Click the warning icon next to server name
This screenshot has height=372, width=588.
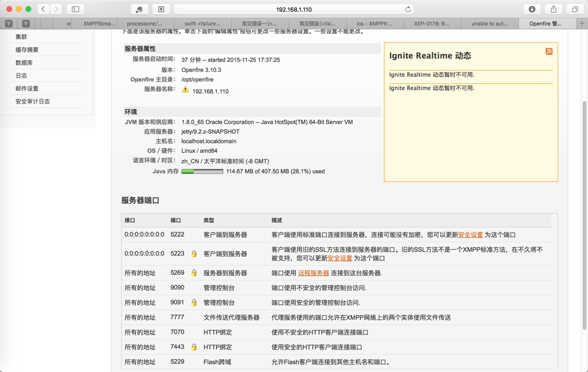[x=185, y=90]
